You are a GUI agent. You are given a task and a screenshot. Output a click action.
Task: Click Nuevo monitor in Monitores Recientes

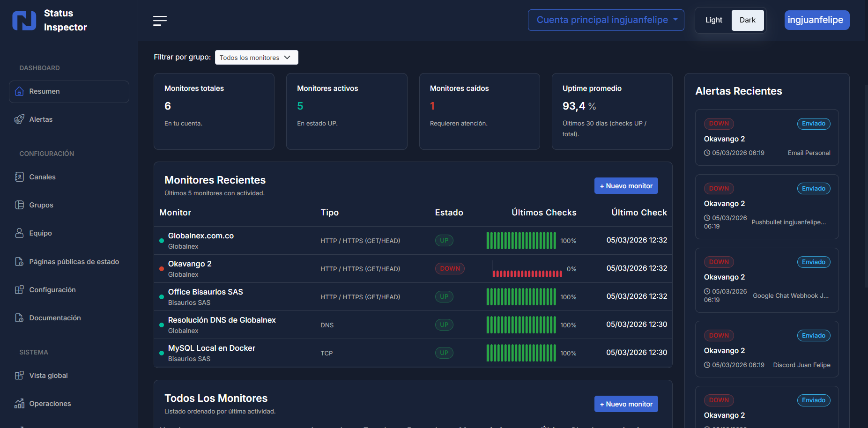coord(626,186)
